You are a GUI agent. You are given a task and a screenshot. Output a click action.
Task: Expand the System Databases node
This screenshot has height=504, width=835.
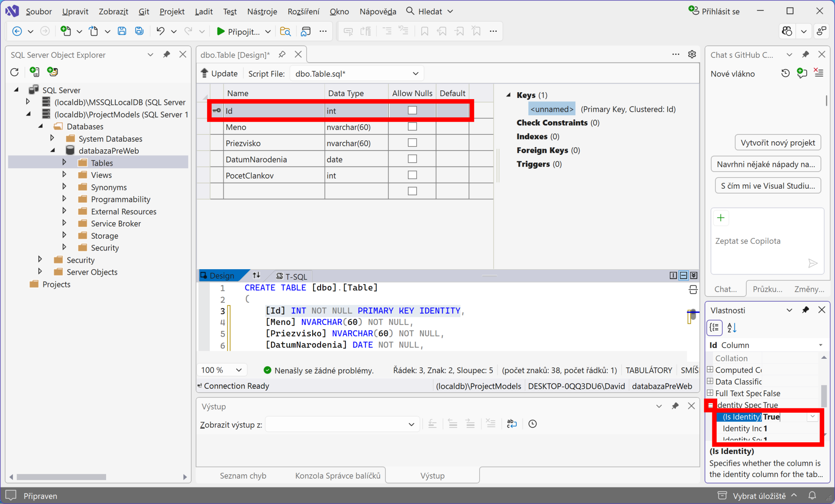[x=52, y=138]
